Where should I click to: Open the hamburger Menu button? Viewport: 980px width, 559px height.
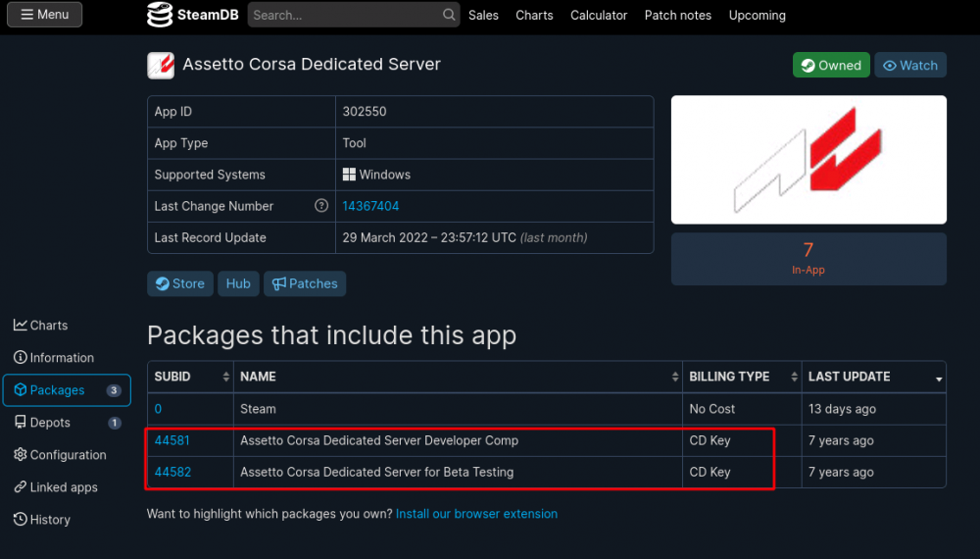point(44,15)
